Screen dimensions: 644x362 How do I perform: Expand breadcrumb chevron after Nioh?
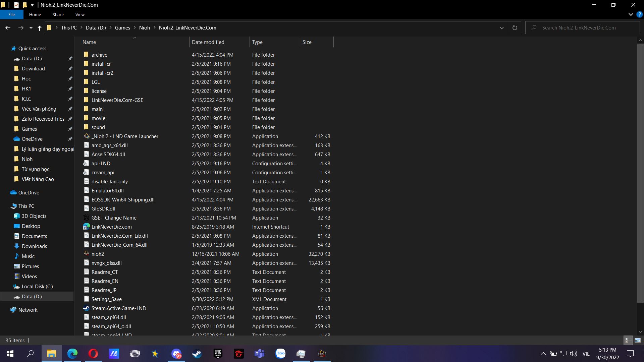pos(155,28)
